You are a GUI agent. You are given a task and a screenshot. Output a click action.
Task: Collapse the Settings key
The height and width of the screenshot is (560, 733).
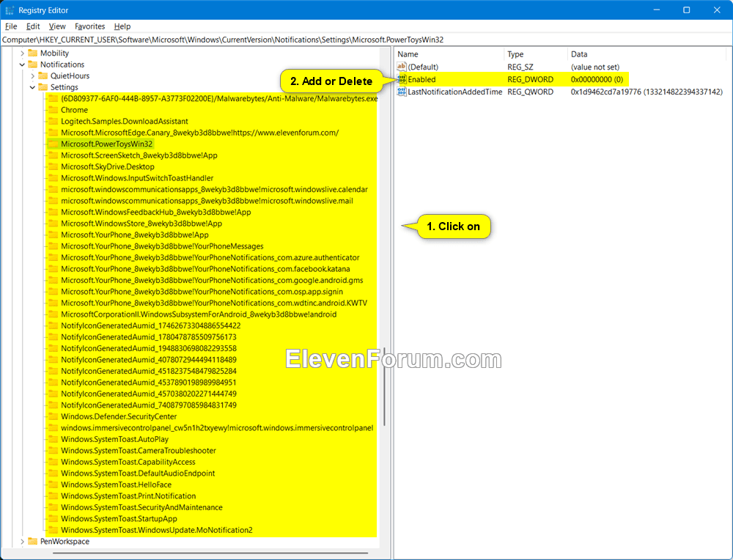point(32,87)
